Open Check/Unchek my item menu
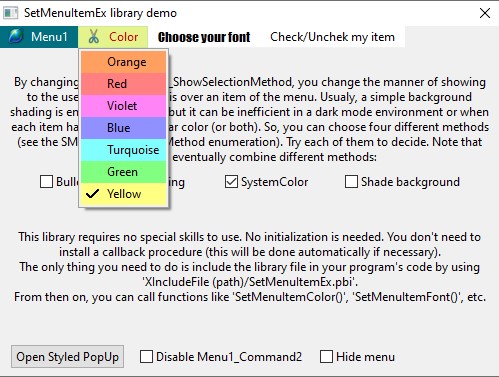The width and height of the screenshot is (499, 377). click(x=332, y=37)
